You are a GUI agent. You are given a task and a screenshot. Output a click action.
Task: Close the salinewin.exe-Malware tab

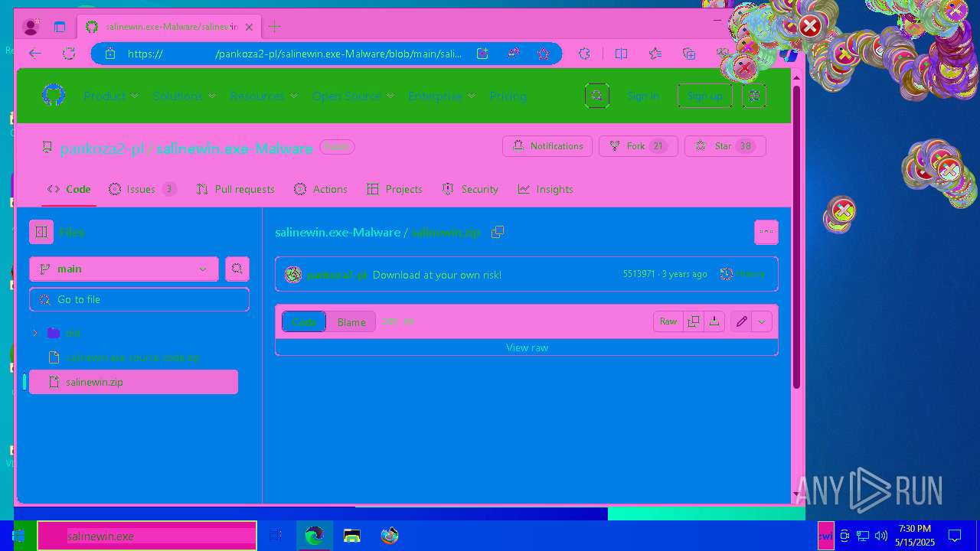[x=249, y=27]
